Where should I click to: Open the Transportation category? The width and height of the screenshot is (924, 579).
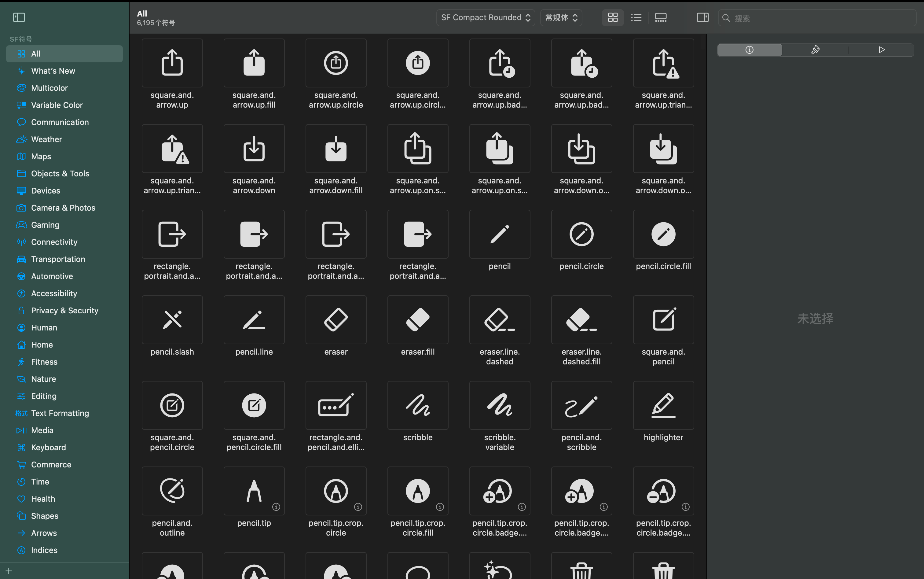[x=64, y=259]
